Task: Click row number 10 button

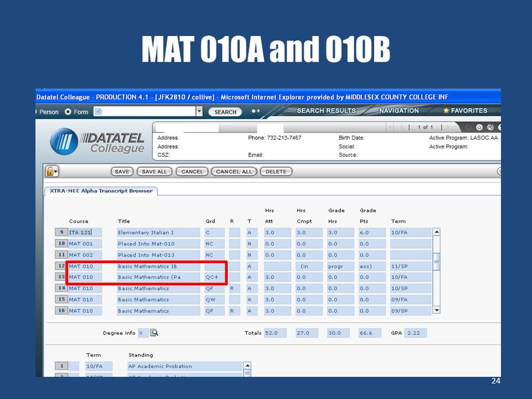Action: 62,243
